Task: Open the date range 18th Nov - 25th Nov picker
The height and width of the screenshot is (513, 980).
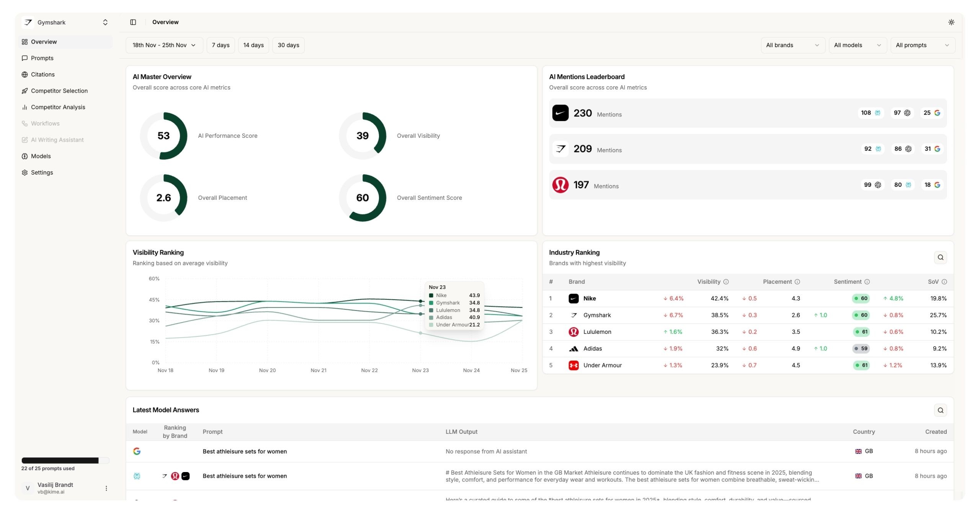Action: 164,45
